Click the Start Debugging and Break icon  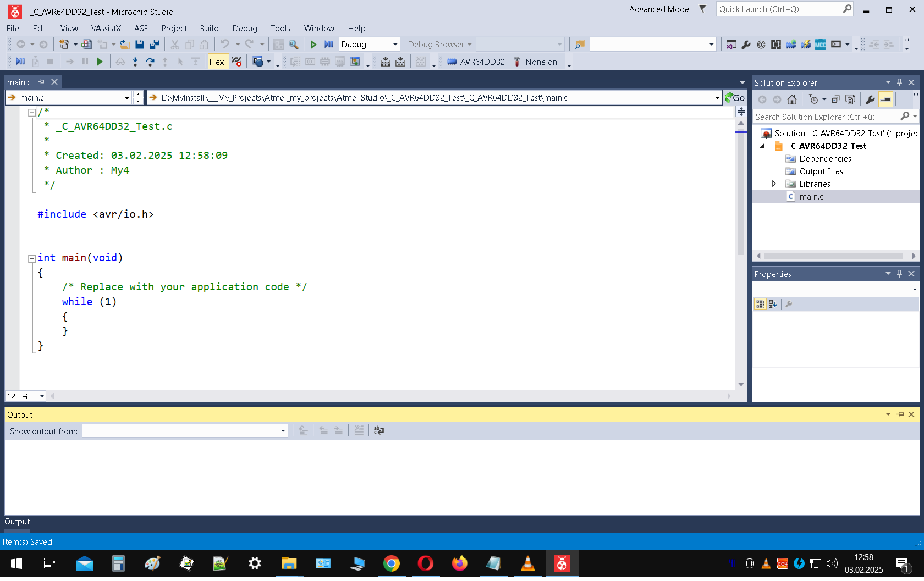click(x=329, y=45)
